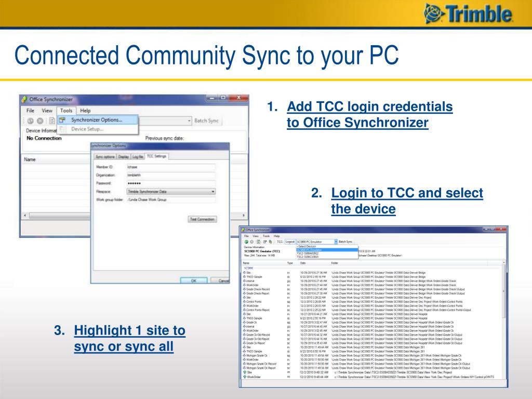Click the device setup icon left of the TCC label
The height and width of the screenshot is (399, 532).
(270, 242)
